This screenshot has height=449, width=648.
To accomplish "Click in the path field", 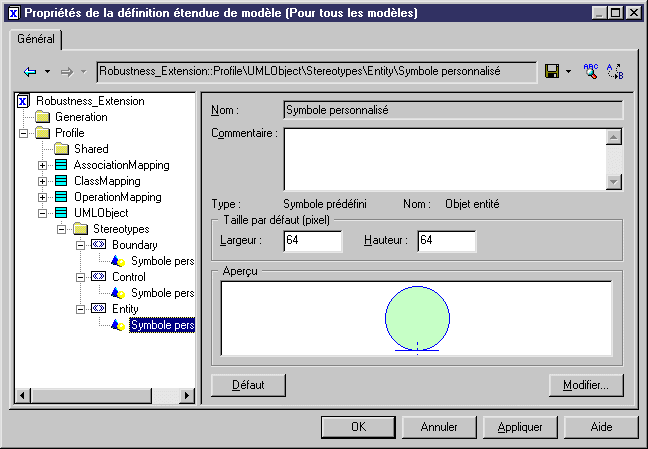I will [317, 72].
